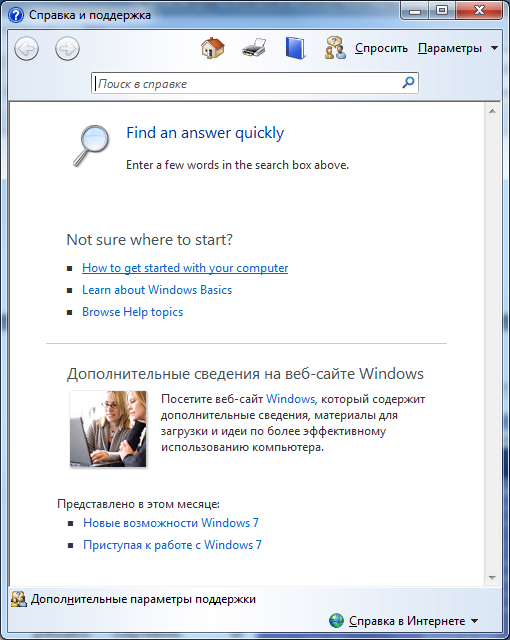This screenshot has height=640, width=510.
Task: Maximize the Справка и поддержка window
Action: (x=441, y=11)
